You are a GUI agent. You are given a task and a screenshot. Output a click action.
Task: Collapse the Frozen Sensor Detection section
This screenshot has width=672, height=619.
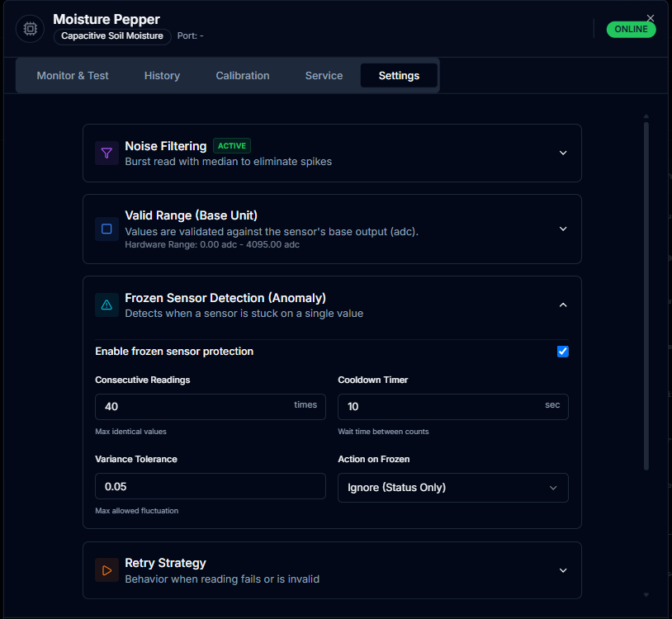pos(563,305)
